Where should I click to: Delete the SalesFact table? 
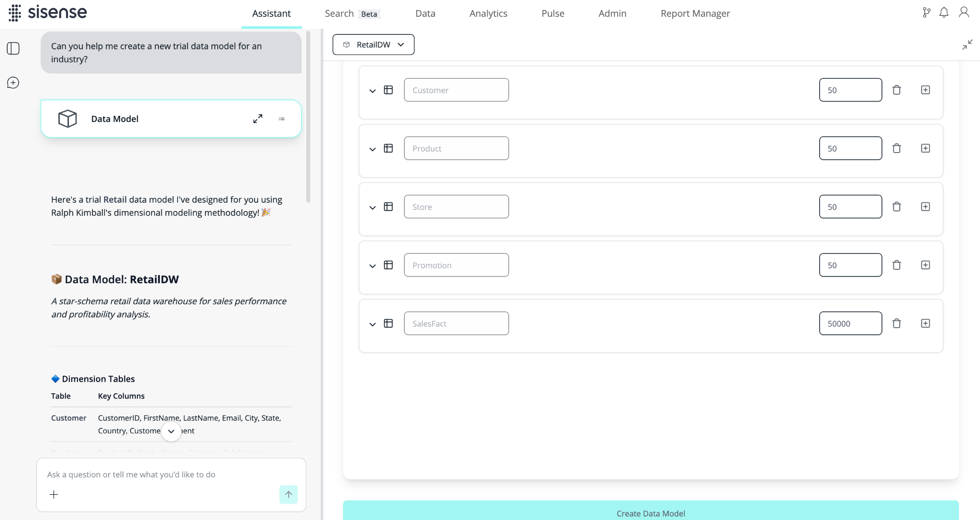(x=897, y=323)
